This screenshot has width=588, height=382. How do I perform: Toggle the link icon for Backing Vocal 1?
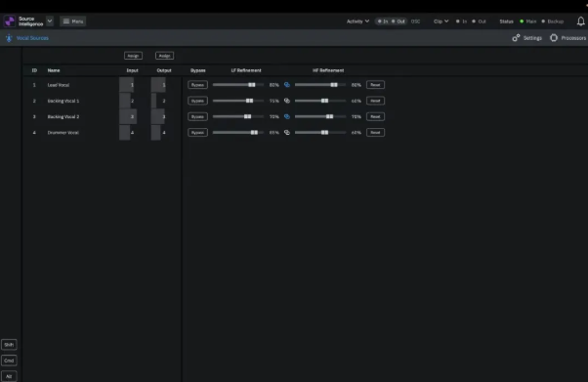click(287, 101)
